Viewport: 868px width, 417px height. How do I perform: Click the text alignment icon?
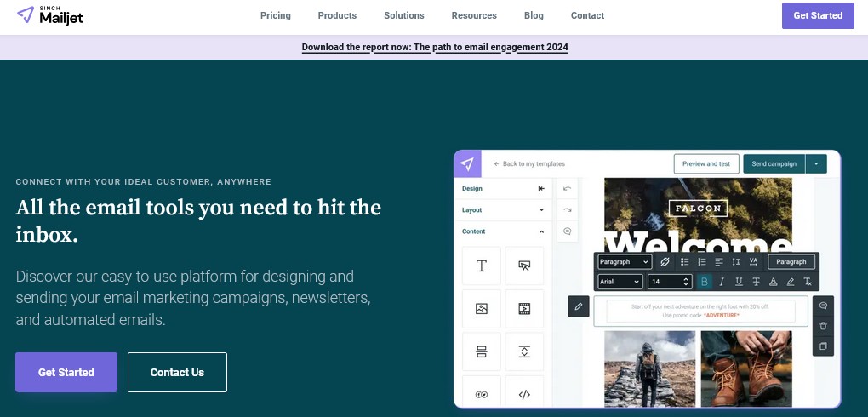tap(719, 262)
